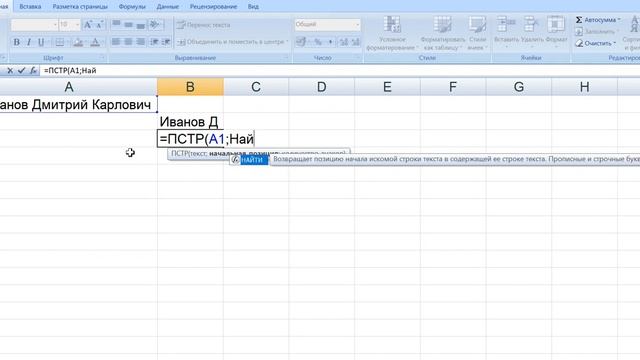Open Выравнивание group dialog launcher

286,58
